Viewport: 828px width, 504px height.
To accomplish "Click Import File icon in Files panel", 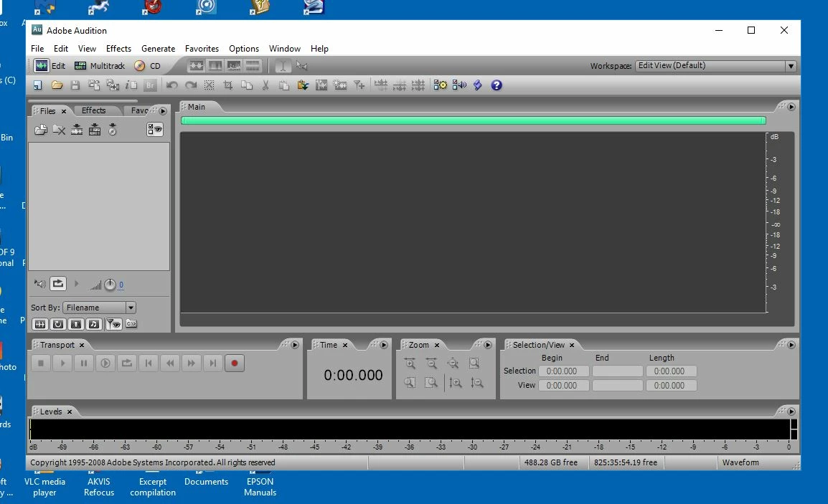I will click(41, 130).
